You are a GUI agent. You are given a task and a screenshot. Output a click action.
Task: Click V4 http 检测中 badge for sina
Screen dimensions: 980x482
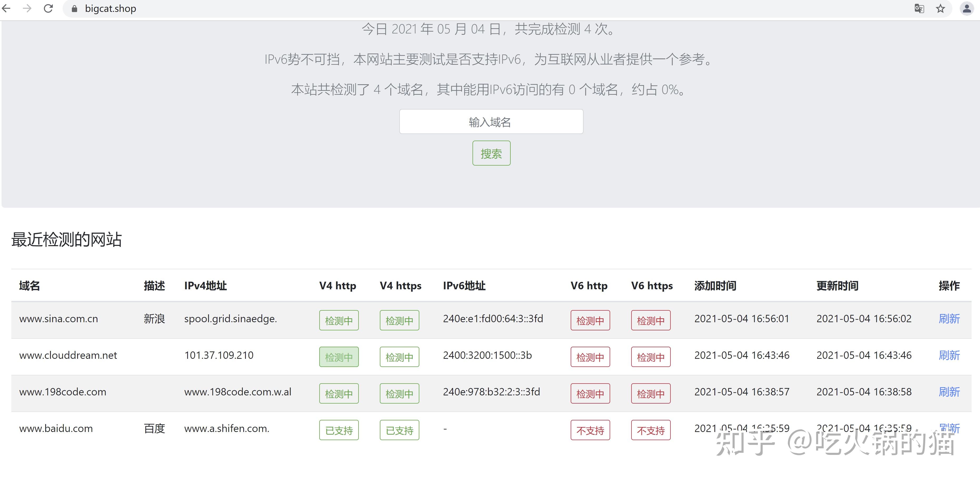click(339, 320)
